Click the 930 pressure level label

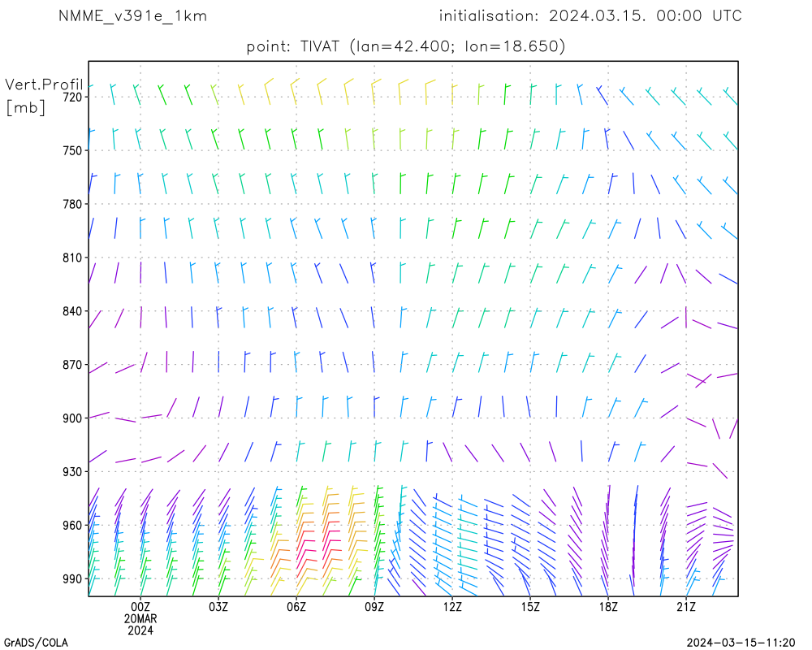(72, 472)
